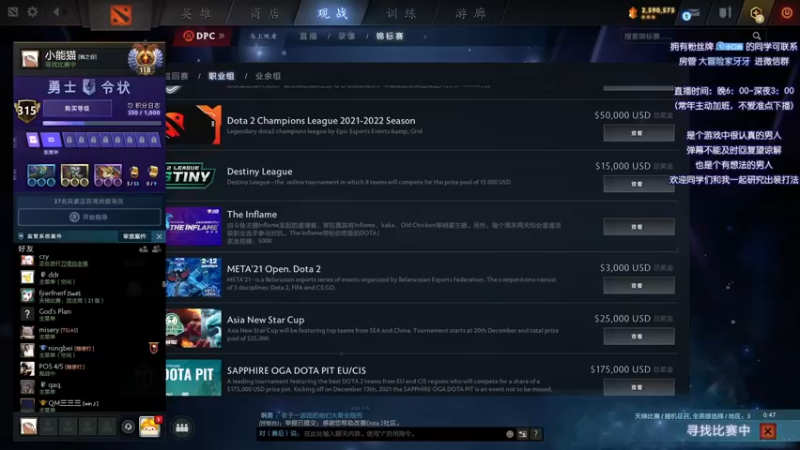Open the Dota 2 logo home
800x450 pixels.
pyautogui.click(x=121, y=15)
